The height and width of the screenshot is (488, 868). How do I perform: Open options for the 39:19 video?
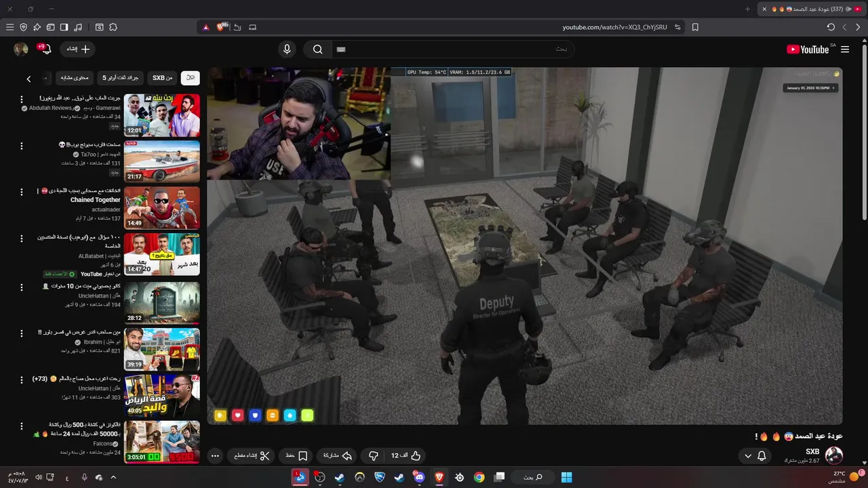tap(21, 333)
